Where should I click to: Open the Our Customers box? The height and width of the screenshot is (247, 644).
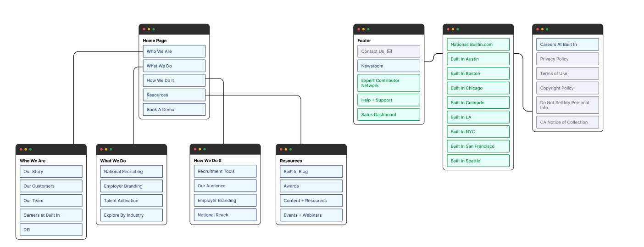click(x=51, y=186)
